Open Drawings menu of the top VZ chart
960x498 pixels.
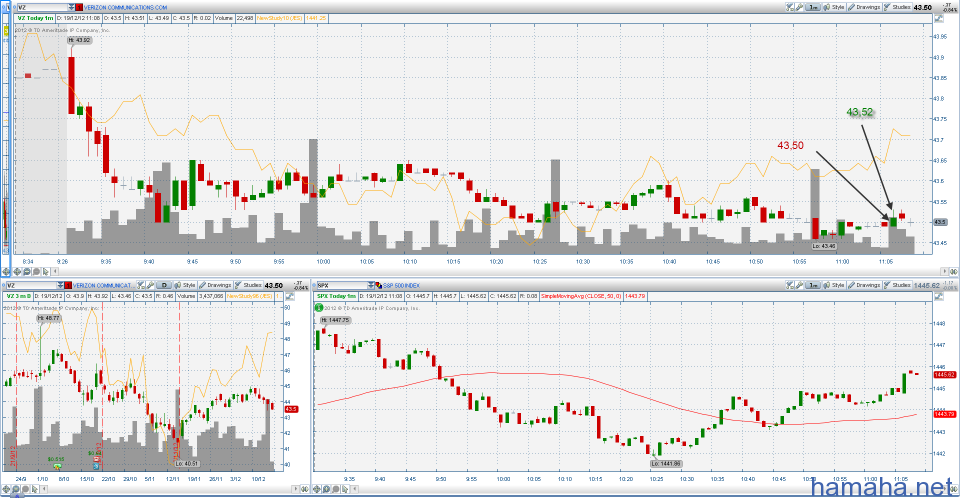click(864, 7)
